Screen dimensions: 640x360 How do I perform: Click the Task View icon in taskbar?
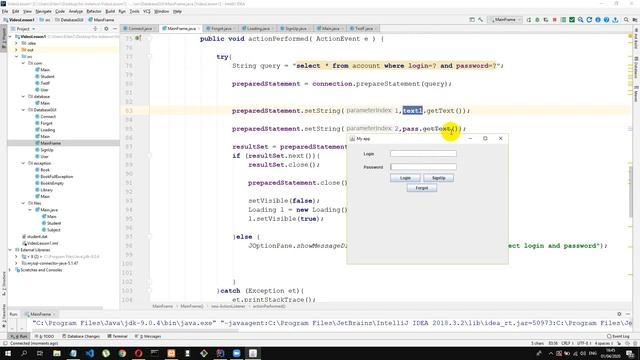[x=40, y=353]
